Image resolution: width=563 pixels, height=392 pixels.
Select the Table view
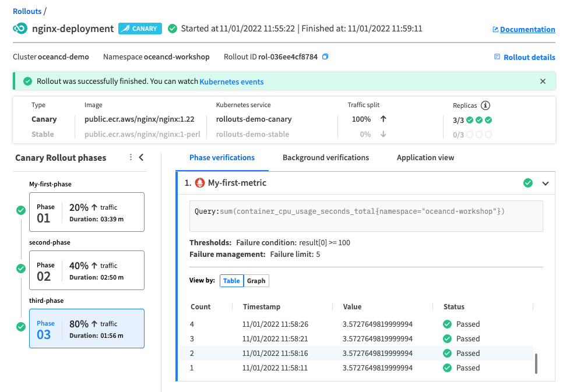(x=231, y=281)
